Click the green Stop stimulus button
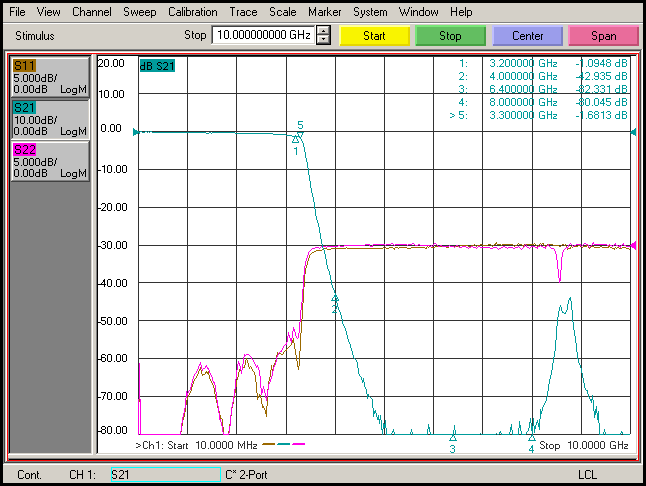This screenshot has width=646, height=486. [x=450, y=36]
